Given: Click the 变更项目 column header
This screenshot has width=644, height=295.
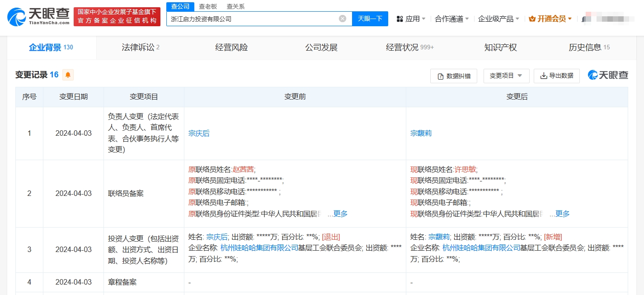Looking at the screenshot, I should pyautogui.click(x=144, y=97).
